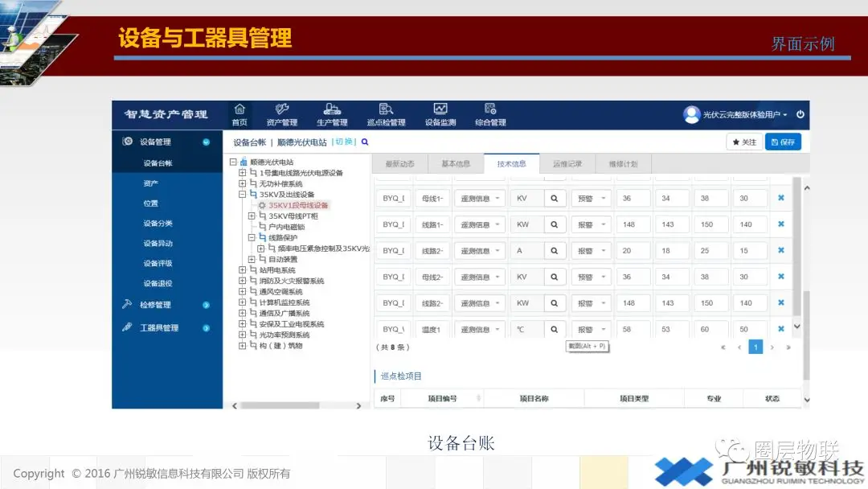Click the 保存 save button
This screenshot has height=489, width=868.
pos(783,142)
